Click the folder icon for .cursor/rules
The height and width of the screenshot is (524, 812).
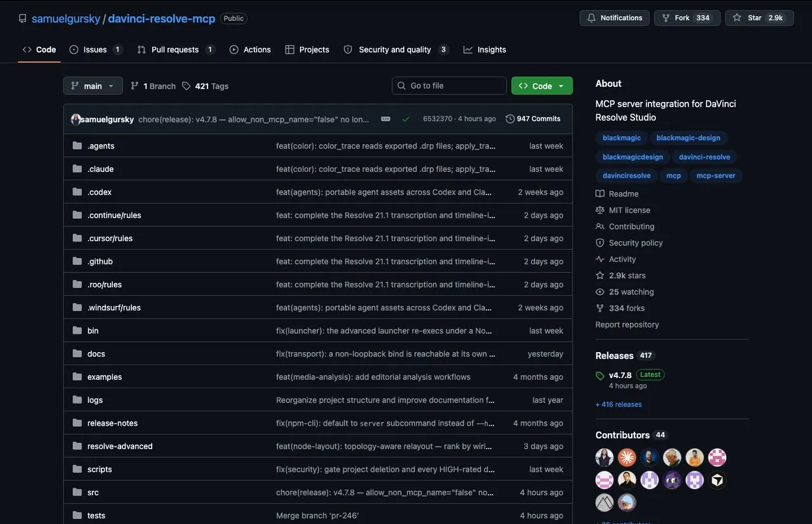[77, 238]
